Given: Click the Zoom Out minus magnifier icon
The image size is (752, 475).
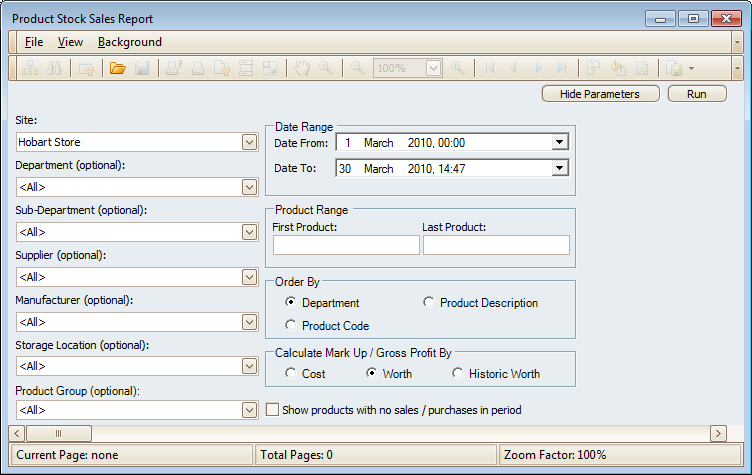Looking at the screenshot, I should [357, 68].
